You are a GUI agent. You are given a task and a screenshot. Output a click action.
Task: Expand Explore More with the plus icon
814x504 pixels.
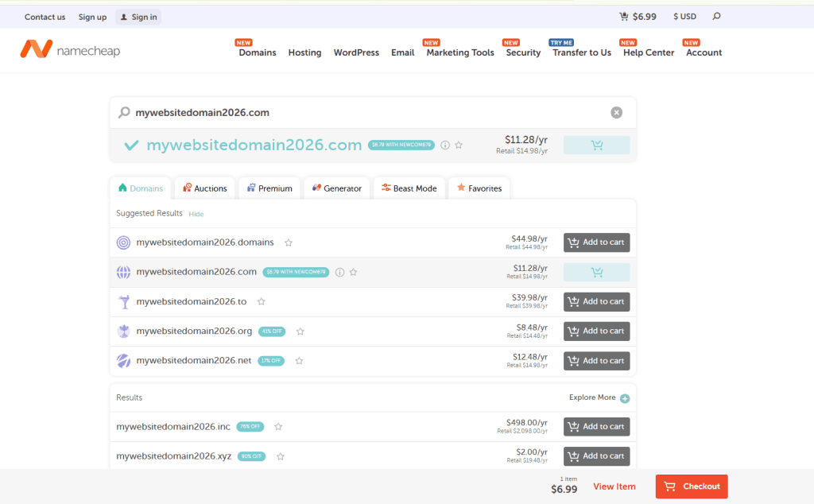point(625,398)
